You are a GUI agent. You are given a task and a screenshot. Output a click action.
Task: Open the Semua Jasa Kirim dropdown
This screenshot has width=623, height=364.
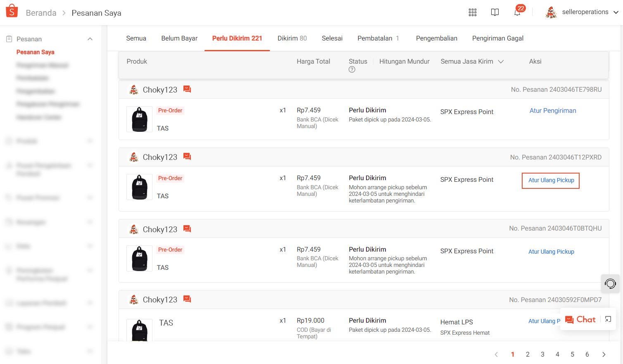[x=472, y=62]
